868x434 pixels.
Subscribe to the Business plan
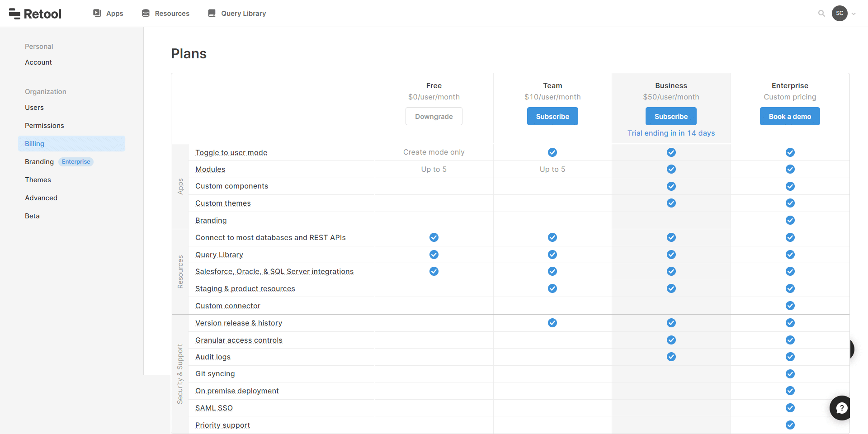(671, 116)
